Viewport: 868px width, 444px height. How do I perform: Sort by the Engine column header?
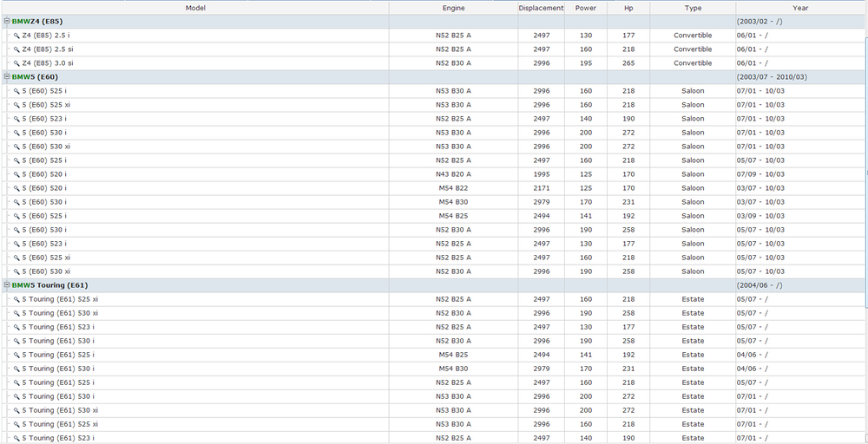(453, 8)
